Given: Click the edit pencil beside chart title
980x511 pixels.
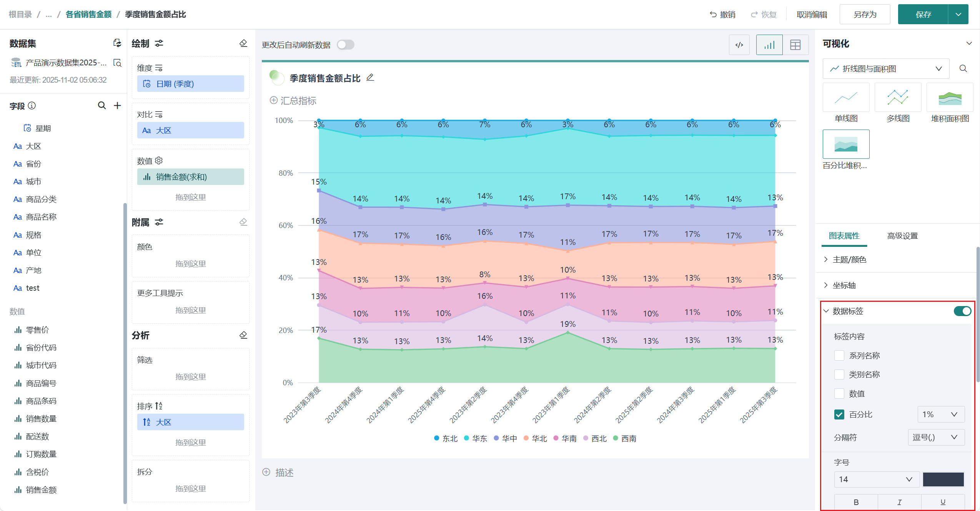Looking at the screenshot, I should coord(370,78).
